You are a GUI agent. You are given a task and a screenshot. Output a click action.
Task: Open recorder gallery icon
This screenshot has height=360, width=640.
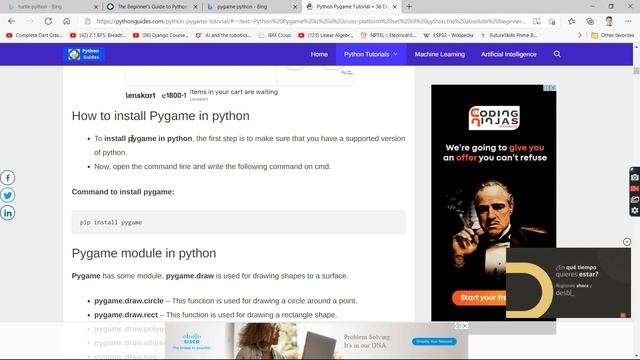click(634, 200)
